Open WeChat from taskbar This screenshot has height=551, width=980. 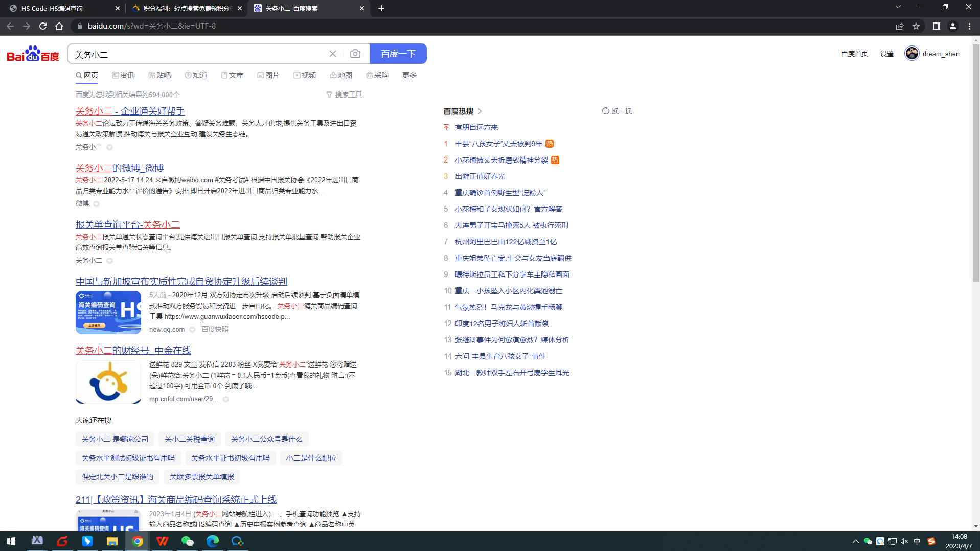pos(188,541)
